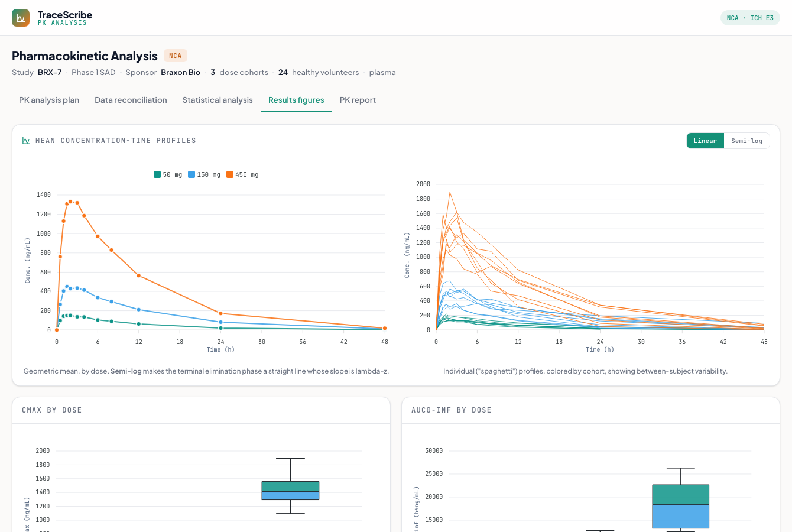
Task: Click the geometric mean caption text
Action: tap(206, 371)
